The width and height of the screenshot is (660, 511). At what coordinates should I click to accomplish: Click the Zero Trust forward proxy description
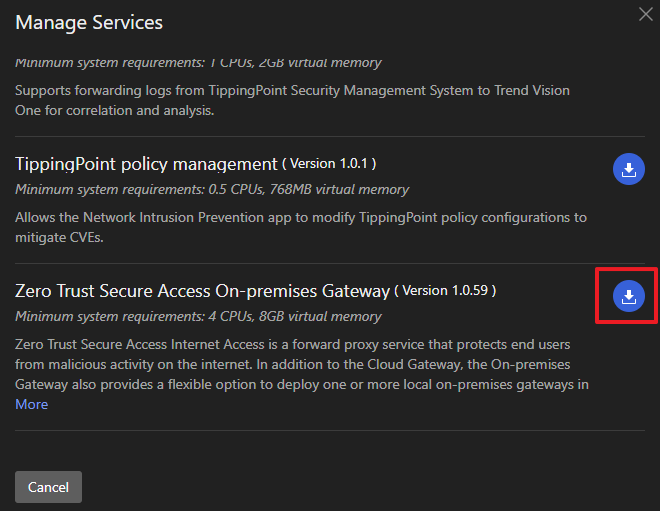click(x=300, y=364)
